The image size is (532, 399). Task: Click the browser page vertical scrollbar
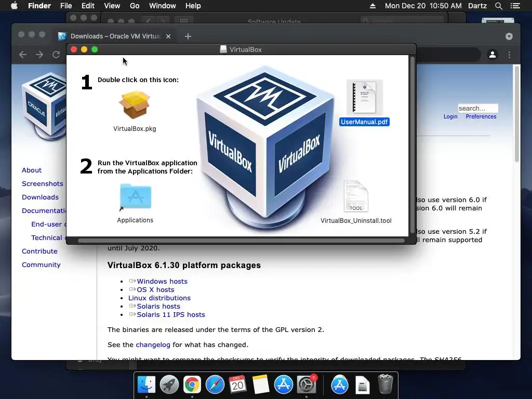(517, 114)
